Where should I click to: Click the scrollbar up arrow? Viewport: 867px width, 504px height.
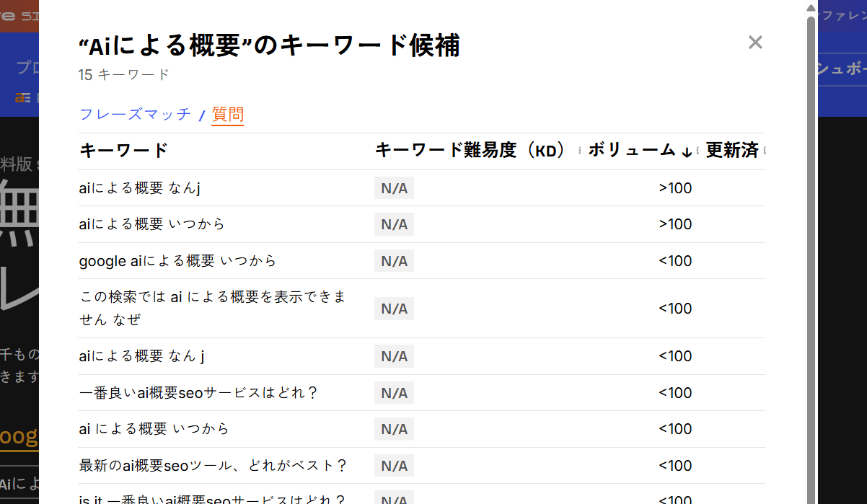pos(811,8)
